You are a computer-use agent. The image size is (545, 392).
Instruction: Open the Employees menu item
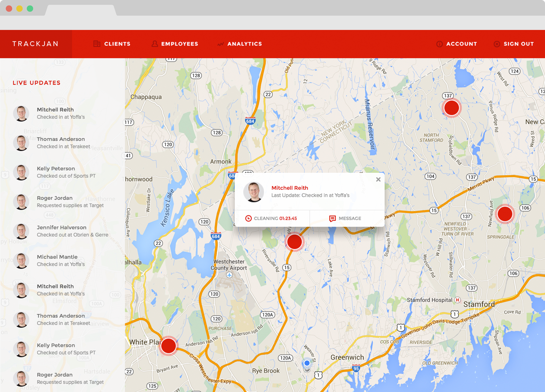[179, 44]
